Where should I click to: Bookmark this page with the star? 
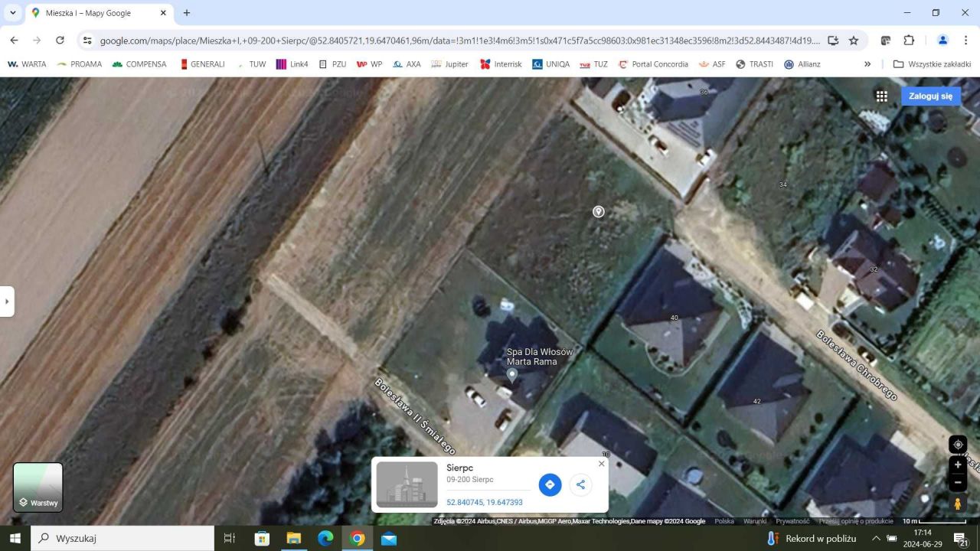(x=854, y=41)
